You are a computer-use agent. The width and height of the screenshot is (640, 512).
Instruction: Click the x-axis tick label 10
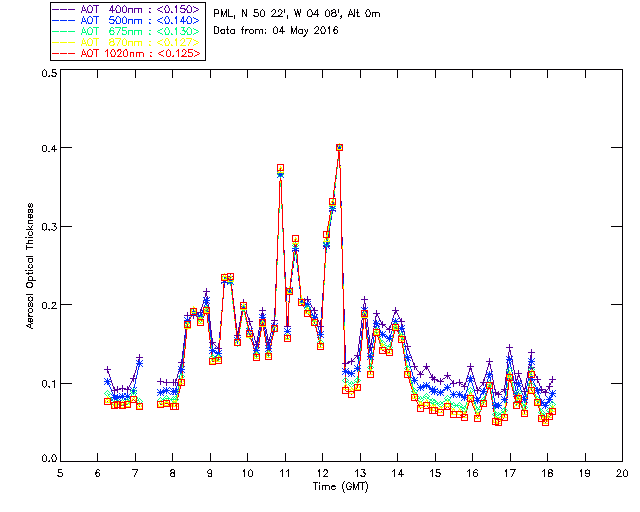click(247, 473)
